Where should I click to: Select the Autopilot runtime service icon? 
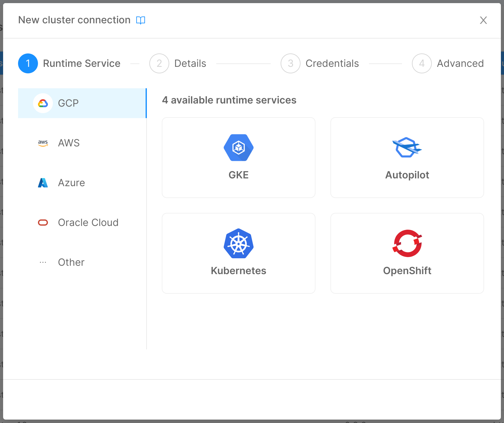pos(407,148)
